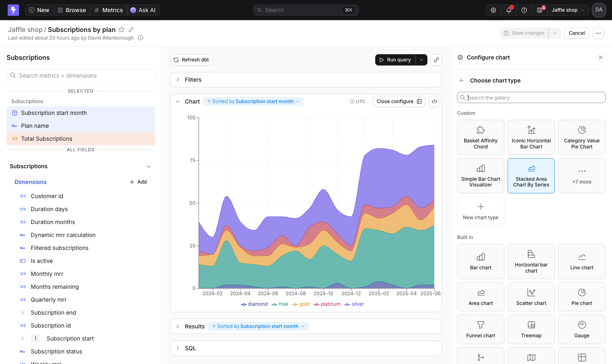Click the Refresh dbt button
The height and width of the screenshot is (364, 612).
coord(191,60)
